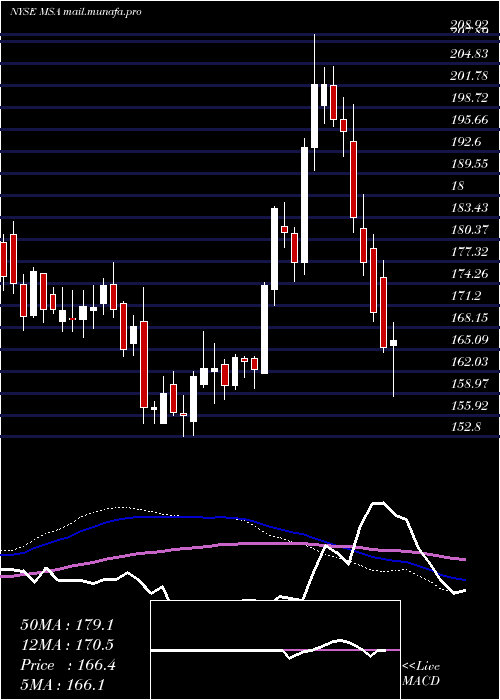Click the 12MA : 170.5 readout
500x700 pixels.
[67, 645]
